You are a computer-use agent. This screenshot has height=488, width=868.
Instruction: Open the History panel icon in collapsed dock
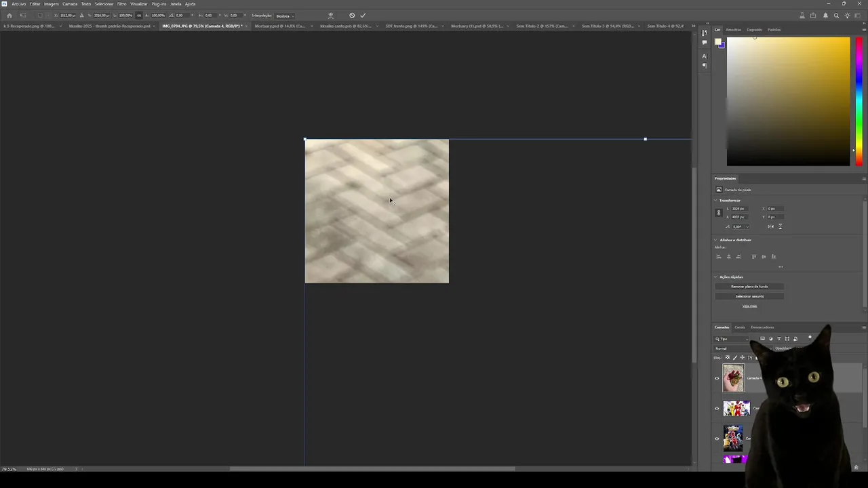(705, 33)
